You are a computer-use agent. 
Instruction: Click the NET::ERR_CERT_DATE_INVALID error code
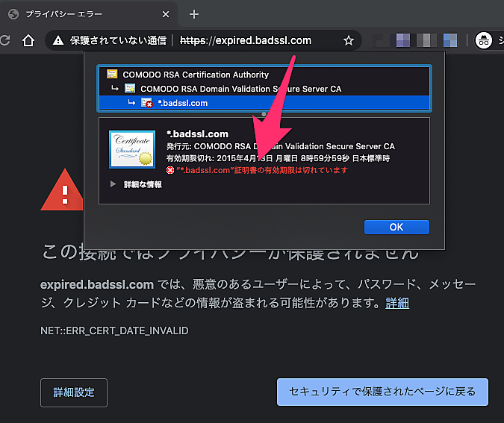[x=114, y=330]
